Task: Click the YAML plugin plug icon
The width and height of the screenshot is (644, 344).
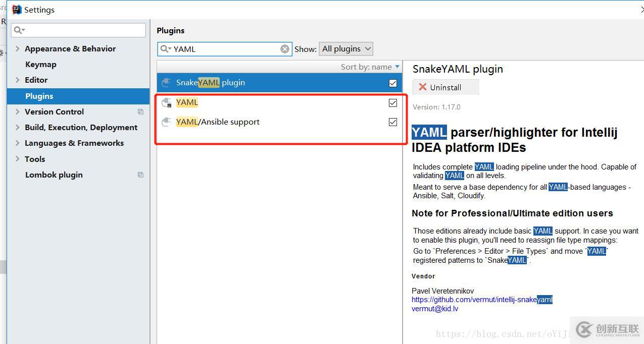Action: coord(167,102)
